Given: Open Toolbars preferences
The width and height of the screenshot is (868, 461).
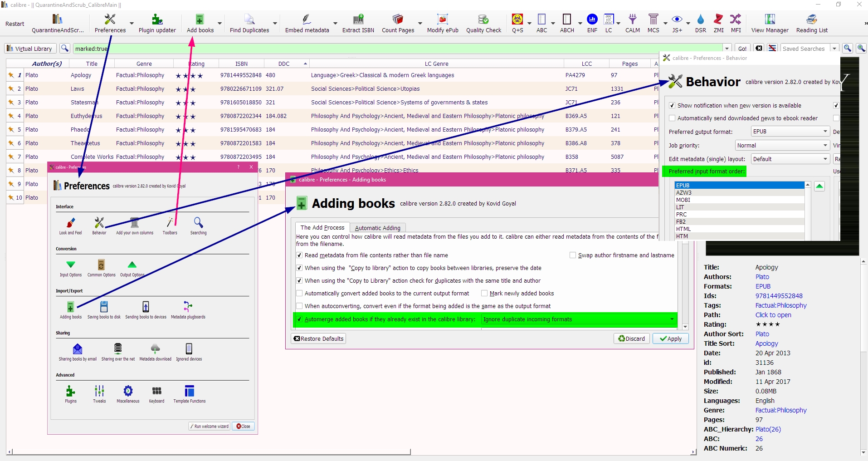Looking at the screenshot, I should pyautogui.click(x=170, y=226).
